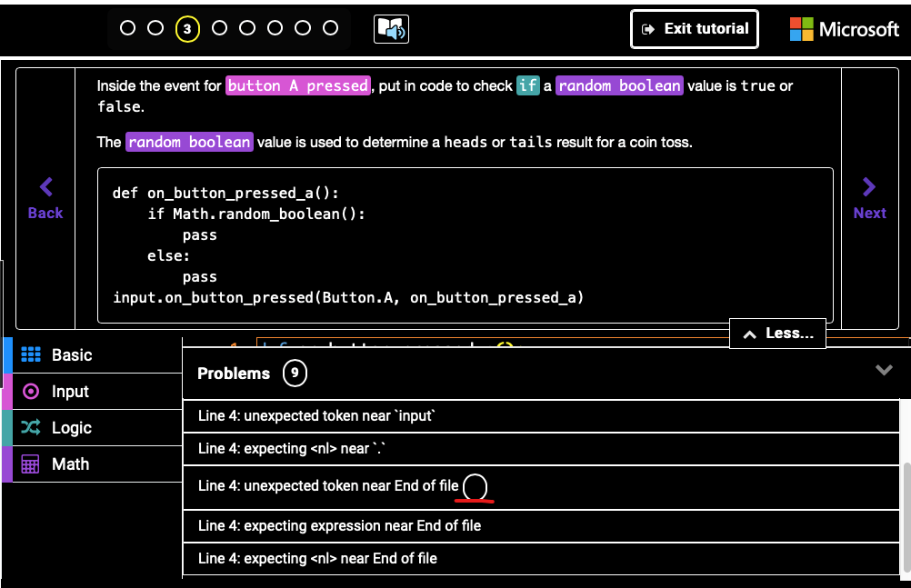Click the Problems panel header title

click(234, 374)
